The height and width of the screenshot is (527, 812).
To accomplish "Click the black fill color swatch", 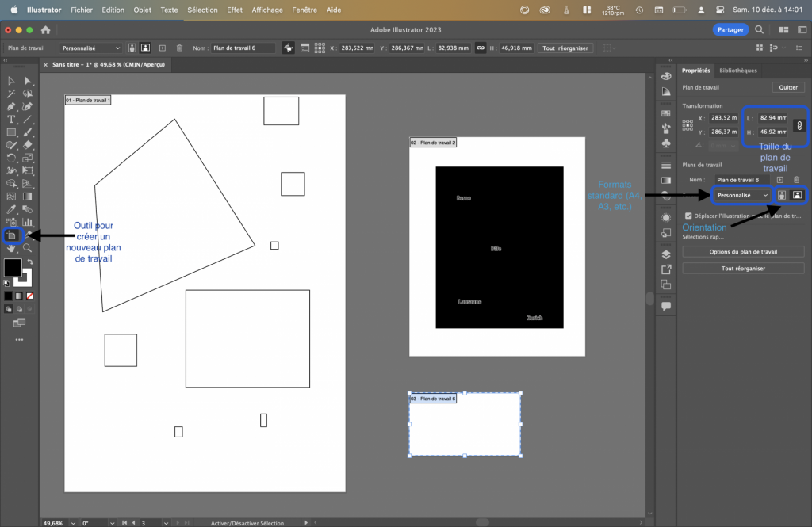I will click(13, 267).
